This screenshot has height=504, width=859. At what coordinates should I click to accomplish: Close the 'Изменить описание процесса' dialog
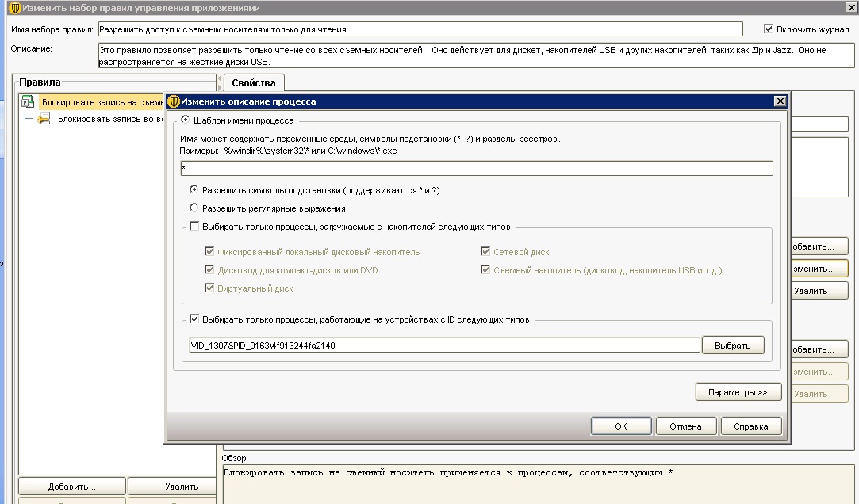tap(780, 101)
